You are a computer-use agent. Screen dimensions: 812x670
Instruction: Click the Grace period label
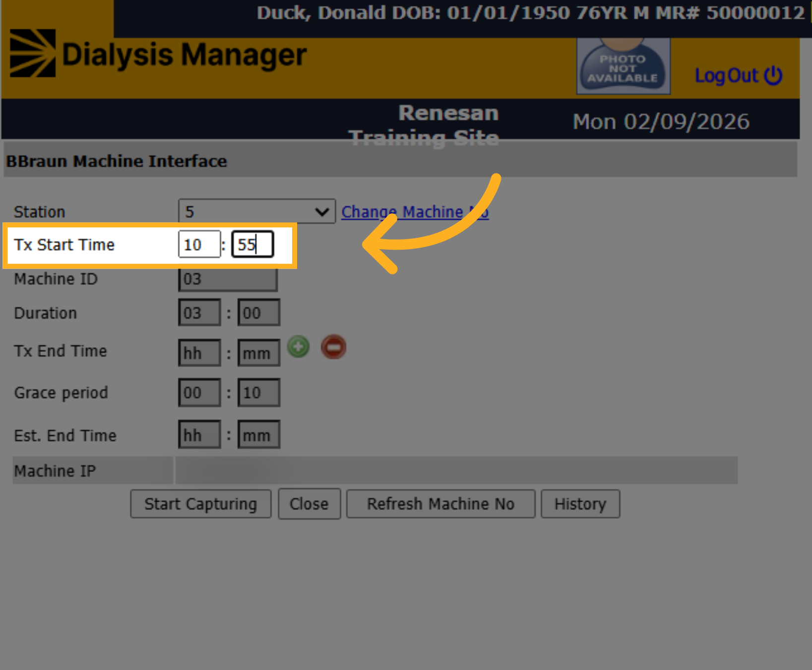pyautogui.click(x=61, y=393)
